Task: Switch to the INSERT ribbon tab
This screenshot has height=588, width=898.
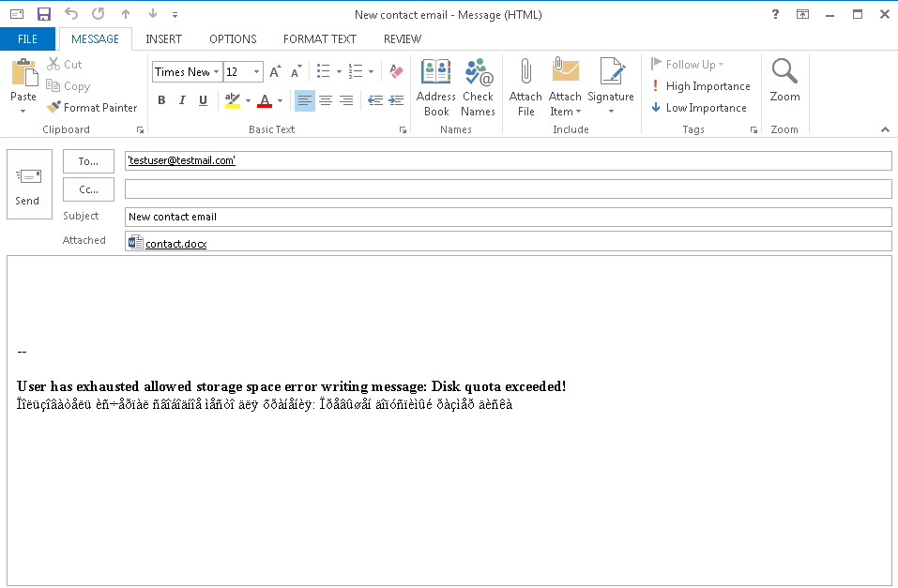Action: pyautogui.click(x=163, y=39)
